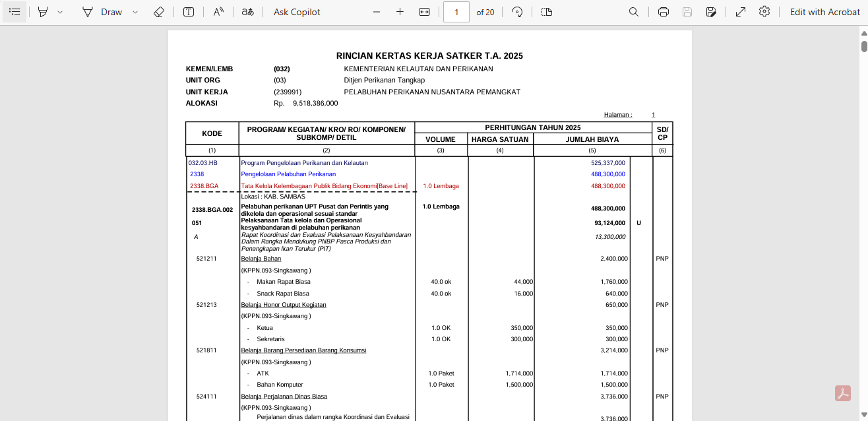Click the italic amount 13,300,000
The image size is (868, 421).
click(610, 237)
